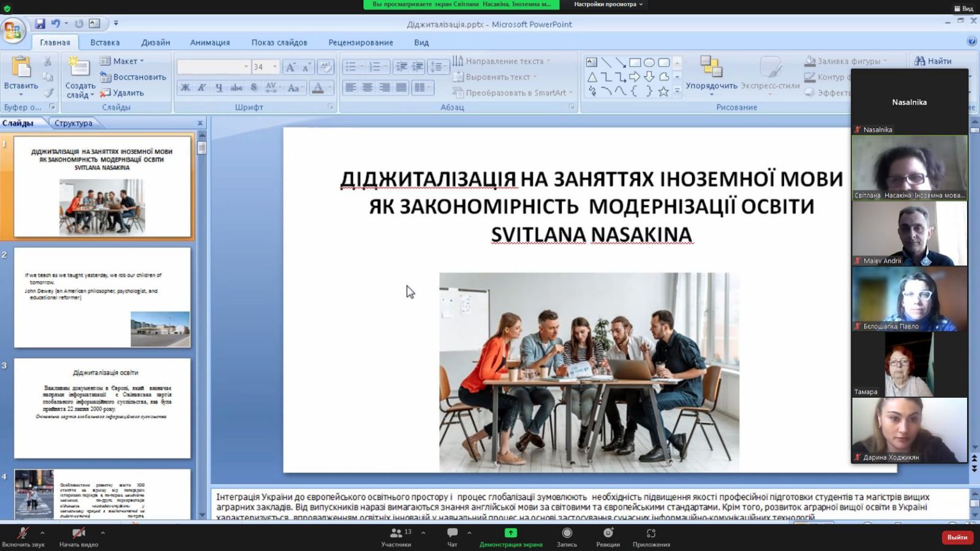Image resolution: width=980 pixels, height=551 pixels.
Task: Open the Reactions (Реакции) icon in Zoom toolbar
Action: (x=608, y=533)
